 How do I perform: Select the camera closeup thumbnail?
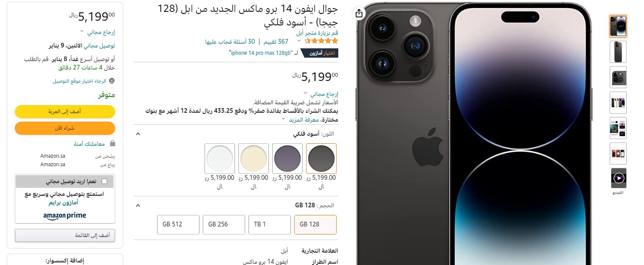(x=619, y=77)
